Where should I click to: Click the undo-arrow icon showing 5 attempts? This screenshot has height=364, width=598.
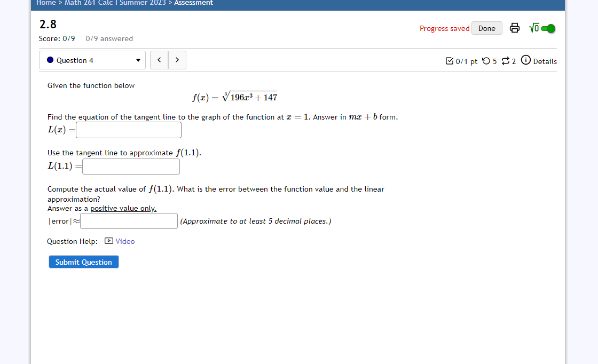[x=486, y=61]
